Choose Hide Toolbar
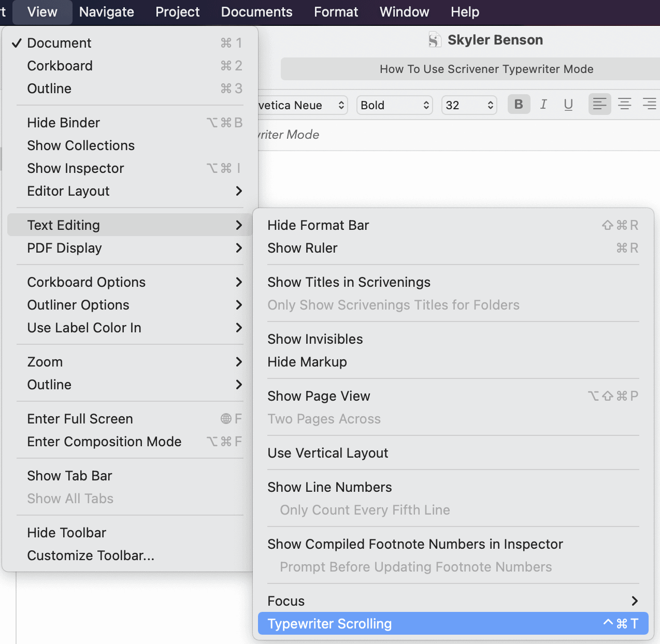Viewport: 660px width, 644px height. pyautogui.click(x=130, y=533)
